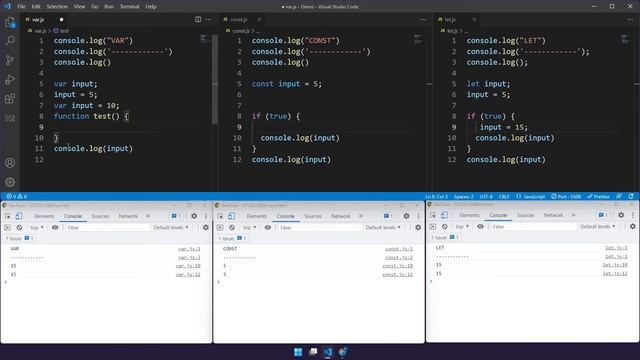Click the notifications bell in status bar
The image size is (640, 360).
pyautogui.click(x=631, y=196)
